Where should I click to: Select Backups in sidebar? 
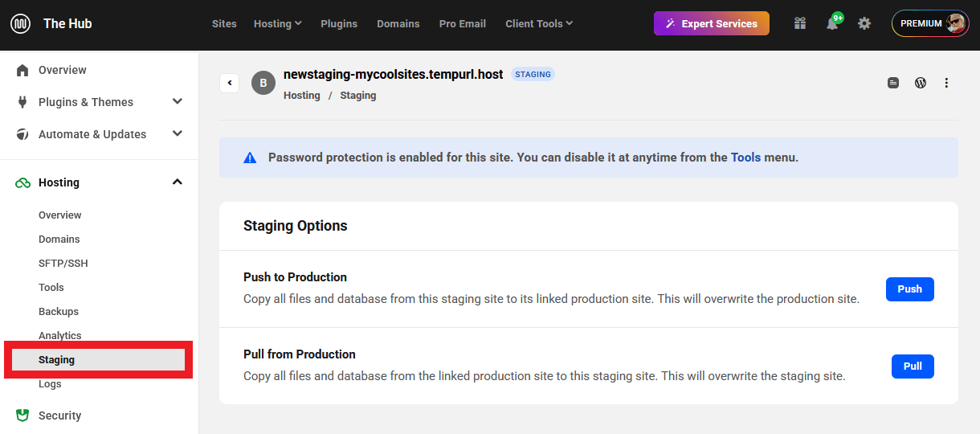[59, 312]
